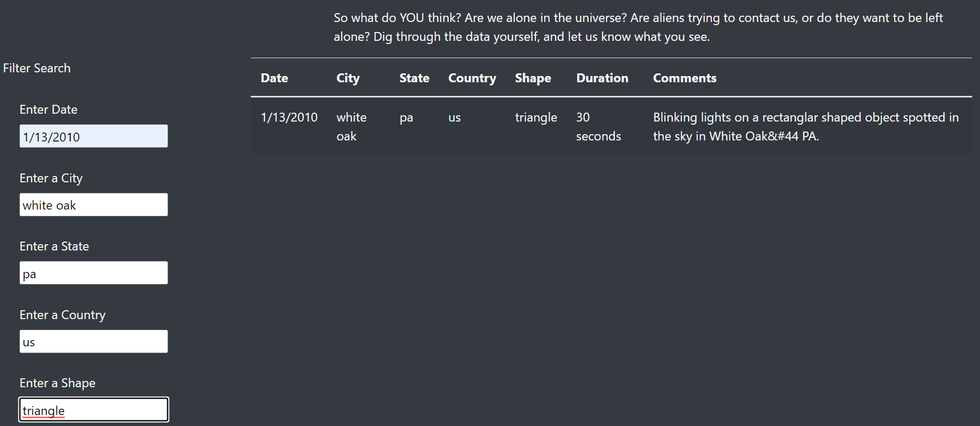This screenshot has width=980, height=426.
Task: Select the Enter a State input
Action: [x=94, y=273]
